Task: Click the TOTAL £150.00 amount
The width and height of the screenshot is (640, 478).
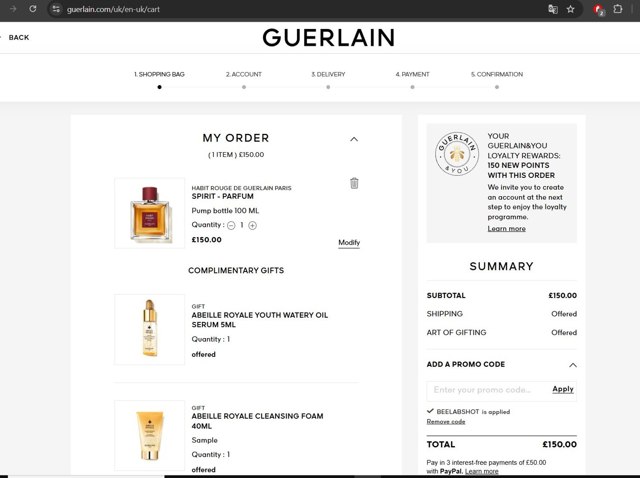Action: (x=560, y=445)
